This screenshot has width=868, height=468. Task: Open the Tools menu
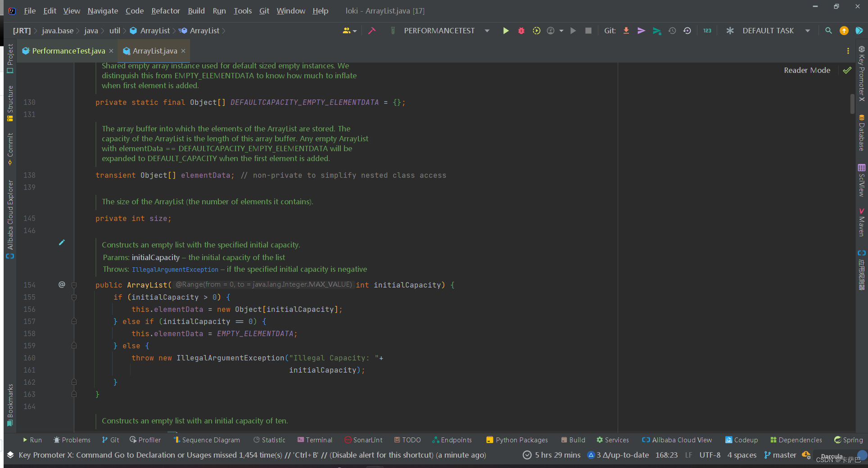coord(243,11)
